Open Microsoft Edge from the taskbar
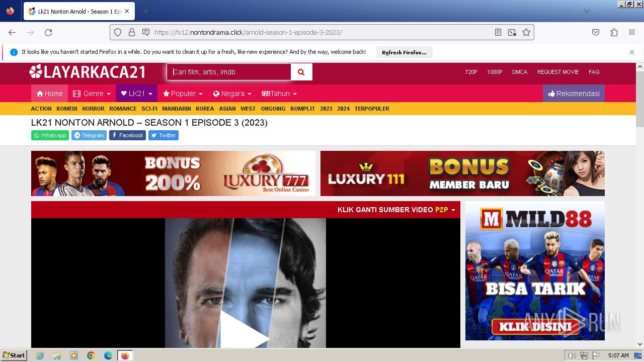644x362 pixels. coord(108,355)
